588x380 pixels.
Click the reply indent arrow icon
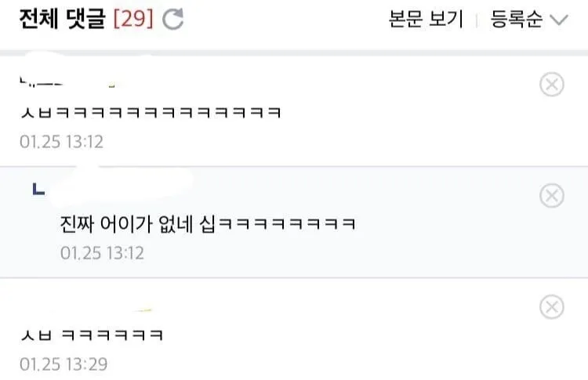pyautogui.click(x=38, y=189)
